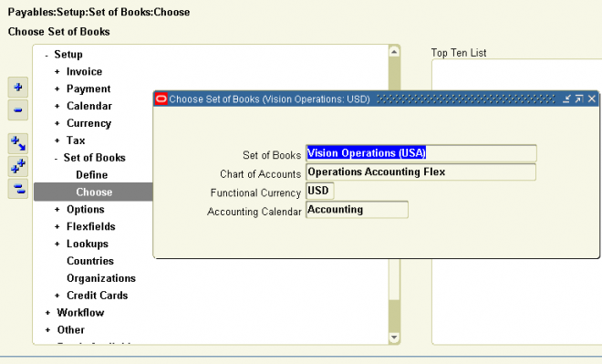Select Define under Set of Books
Image resolution: width=602 pixels, height=364 pixels.
pyautogui.click(x=92, y=175)
